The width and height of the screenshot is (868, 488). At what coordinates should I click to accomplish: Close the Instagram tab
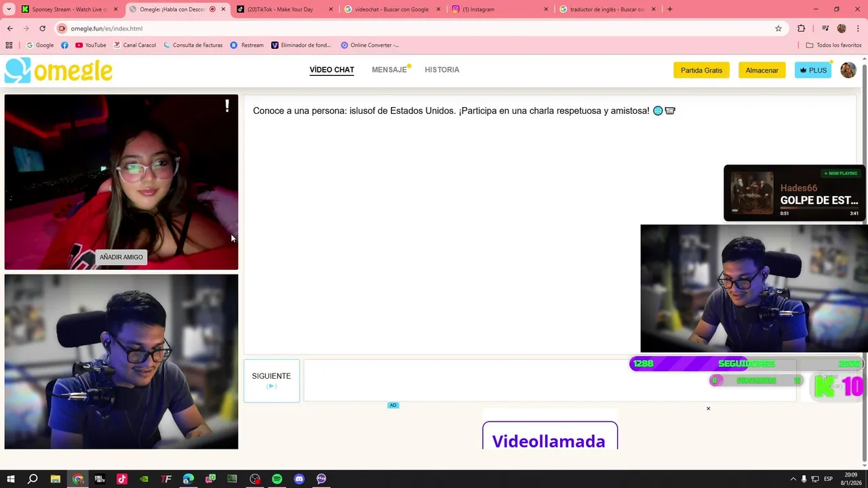pyautogui.click(x=546, y=9)
